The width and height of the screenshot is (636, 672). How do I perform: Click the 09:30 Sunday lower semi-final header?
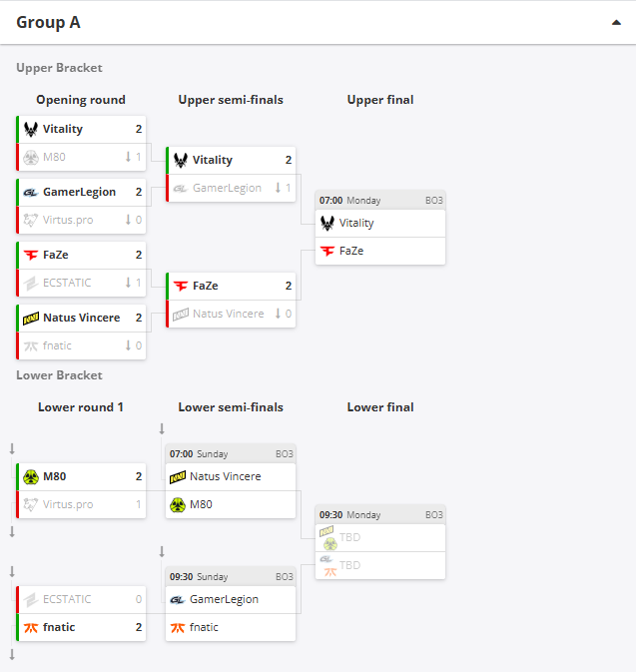(231, 577)
